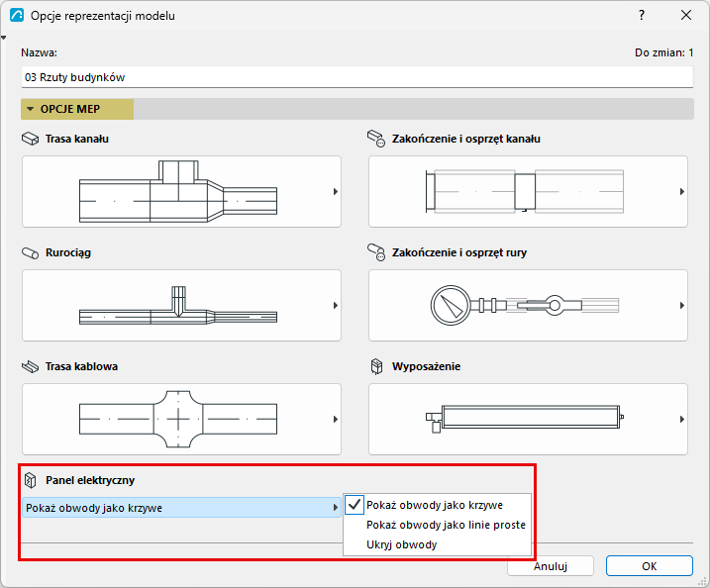
Task: Open Trasa kanału preview dropdown arrow
Action: pyautogui.click(x=336, y=191)
